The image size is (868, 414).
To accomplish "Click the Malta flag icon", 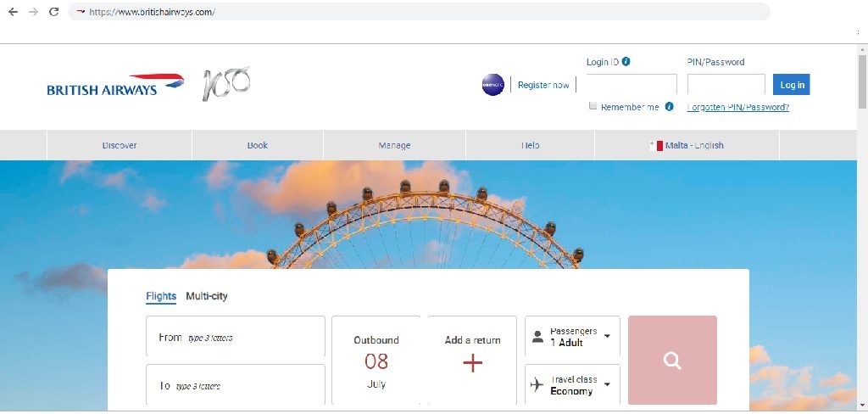I will pos(657,146).
